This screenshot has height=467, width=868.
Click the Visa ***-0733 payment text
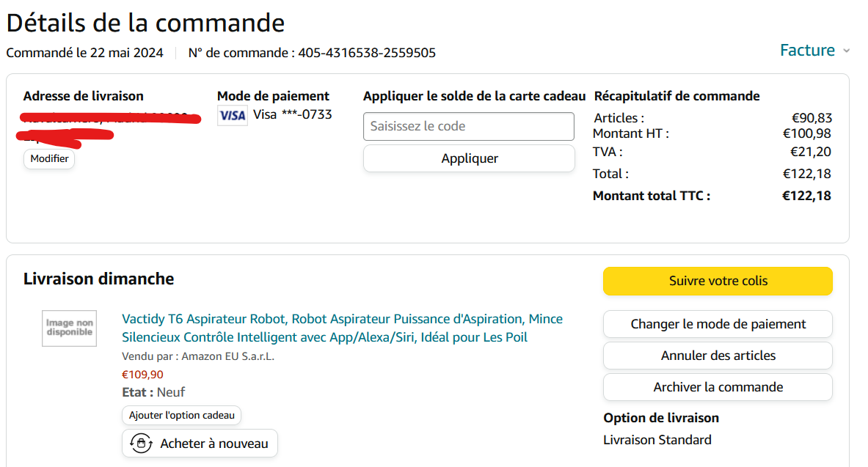click(292, 114)
